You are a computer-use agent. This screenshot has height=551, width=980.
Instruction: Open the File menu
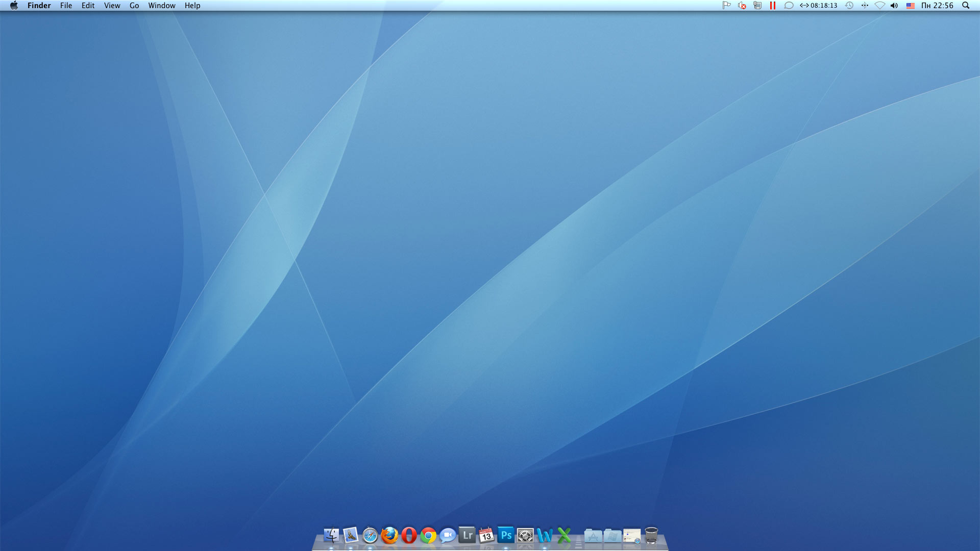pyautogui.click(x=66, y=6)
